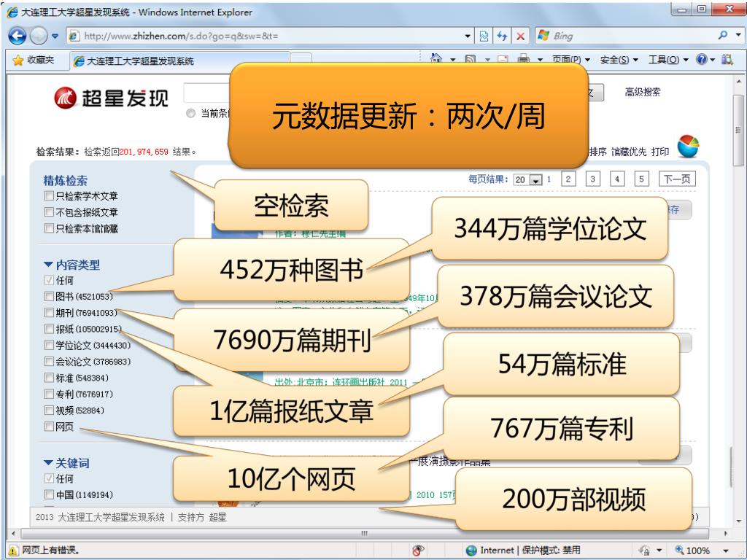The image size is (747, 560).
Task: Check the 图书 (4521053) checkbox
Action: pyautogui.click(x=49, y=296)
